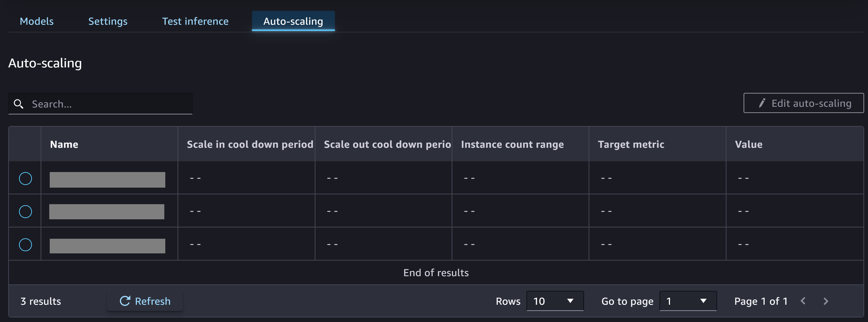Select the first radio button row

coord(25,178)
